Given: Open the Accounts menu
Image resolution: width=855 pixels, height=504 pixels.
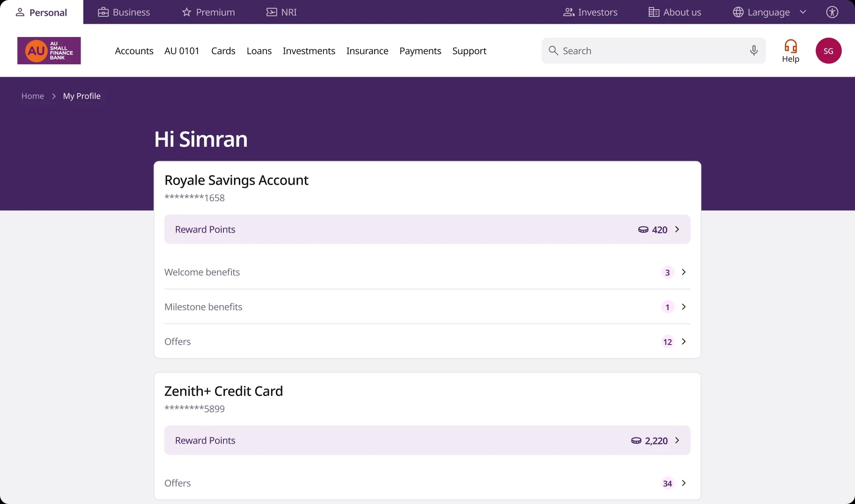Looking at the screenshot, I should pyautogui.click(x=134, y=51).
